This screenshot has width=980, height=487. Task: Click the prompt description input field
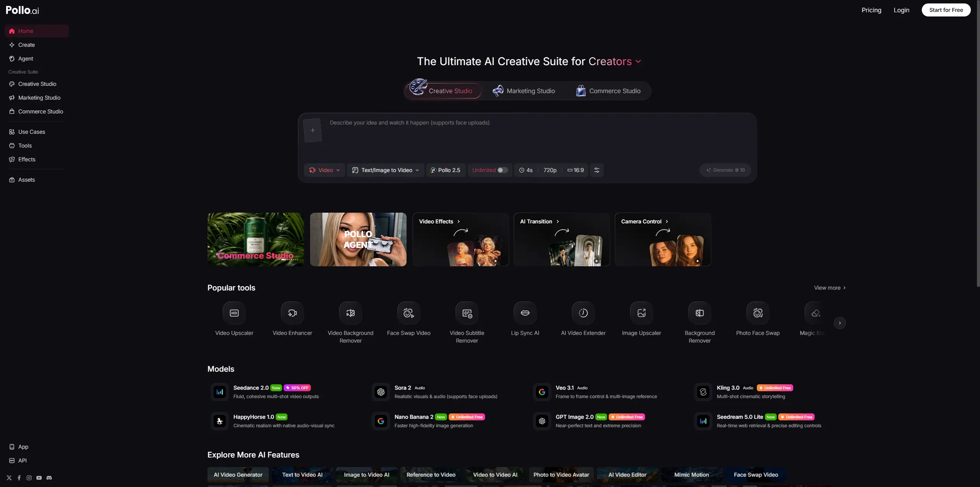pyautogui.click(x=540, y=138)
